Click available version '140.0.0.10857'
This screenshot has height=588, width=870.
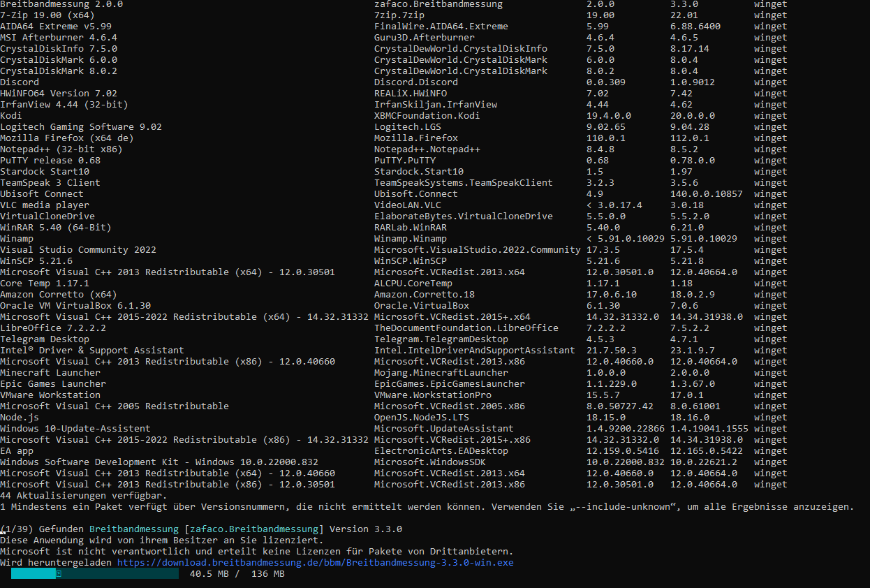(707, 194)
